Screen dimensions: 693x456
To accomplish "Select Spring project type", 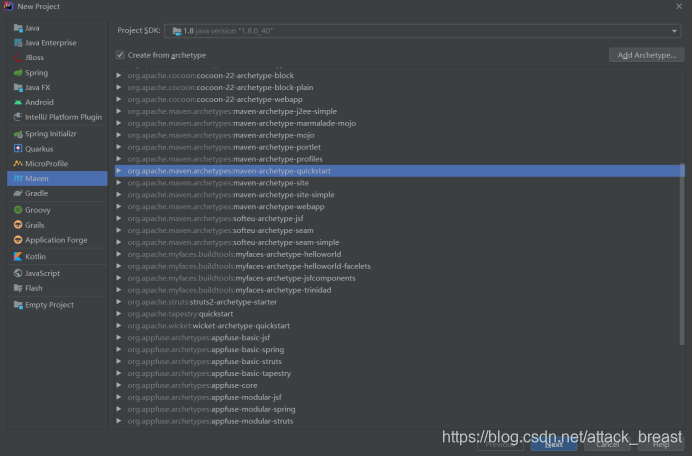I will (57, 72).
